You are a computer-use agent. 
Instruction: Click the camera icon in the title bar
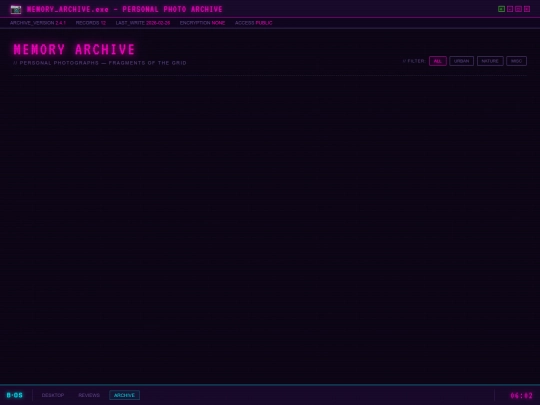(15, 9)
